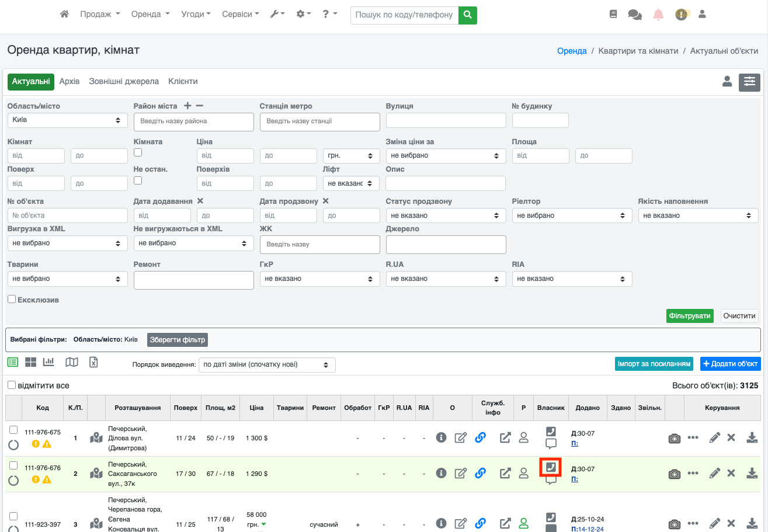Open the camera photos icon for 111-976-675
This screenshot has width=768, height=532.
(675, 438)
